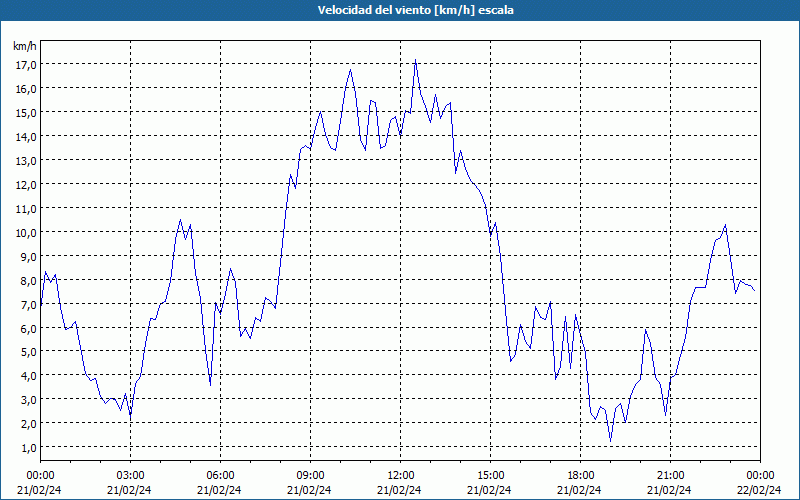Click the 06:00 time label
Image resolution: width=800 pixels, height=500 pixels.
[x=220, y=476]
